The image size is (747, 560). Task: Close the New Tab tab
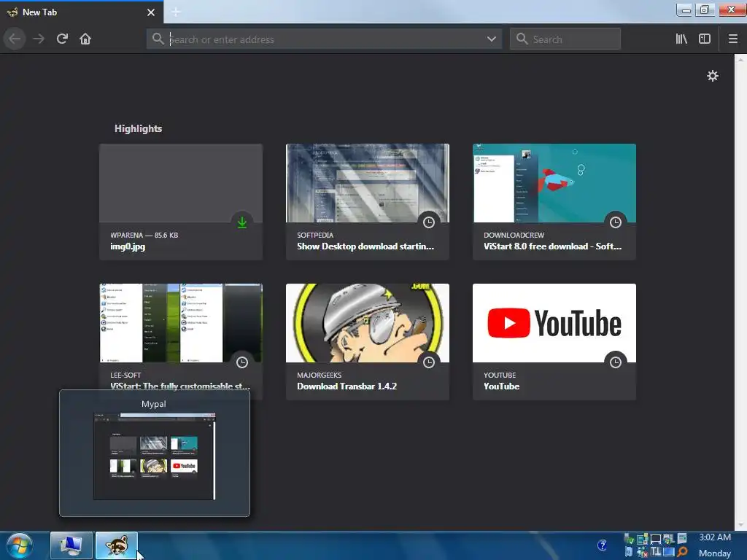point(151,12)
